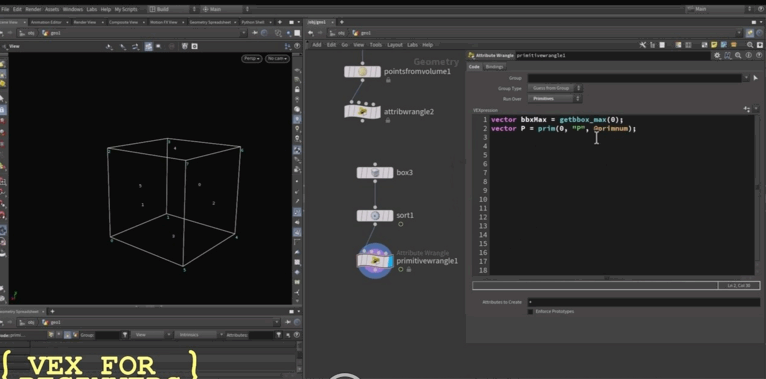Open the Bindings tab in parameter pane
Image resolution: width=766 pixels, height=379 pixels.
[x=494, y=67]
